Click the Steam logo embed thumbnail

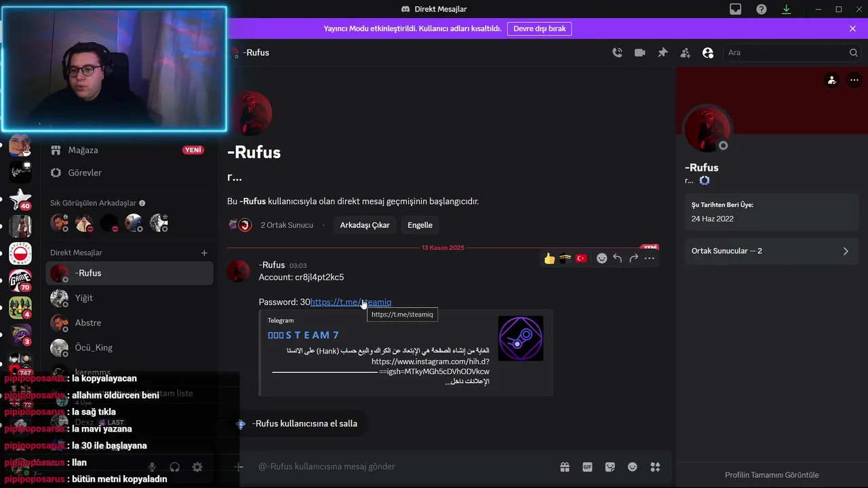pyautogui.click(x=521, y=338)
